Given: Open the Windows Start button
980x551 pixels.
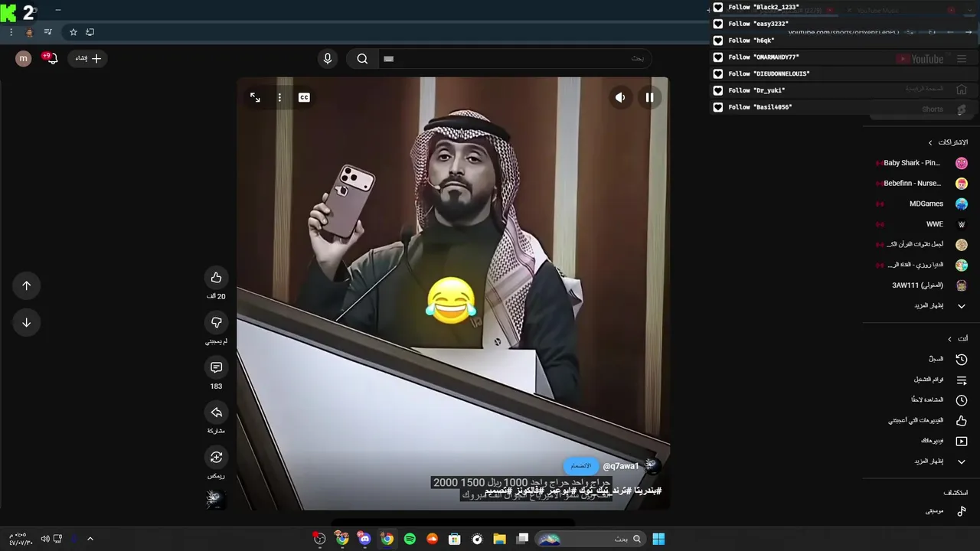Looking at the screenshot, I should [x=658, y=539].
